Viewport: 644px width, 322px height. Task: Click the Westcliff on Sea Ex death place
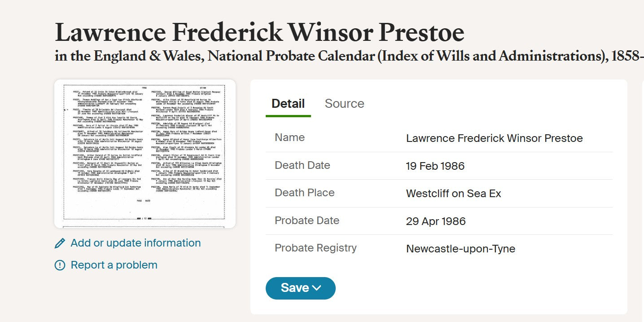pyautogui.click(x=453, y=194)
